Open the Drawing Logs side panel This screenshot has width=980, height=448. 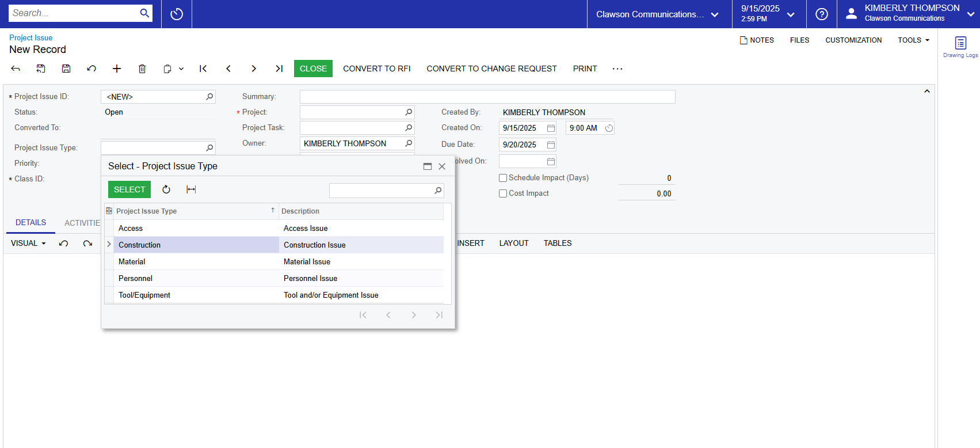960,47
